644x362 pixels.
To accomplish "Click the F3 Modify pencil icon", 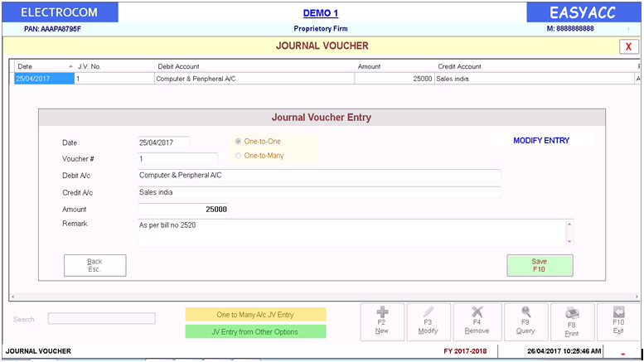I will [428, 312].
